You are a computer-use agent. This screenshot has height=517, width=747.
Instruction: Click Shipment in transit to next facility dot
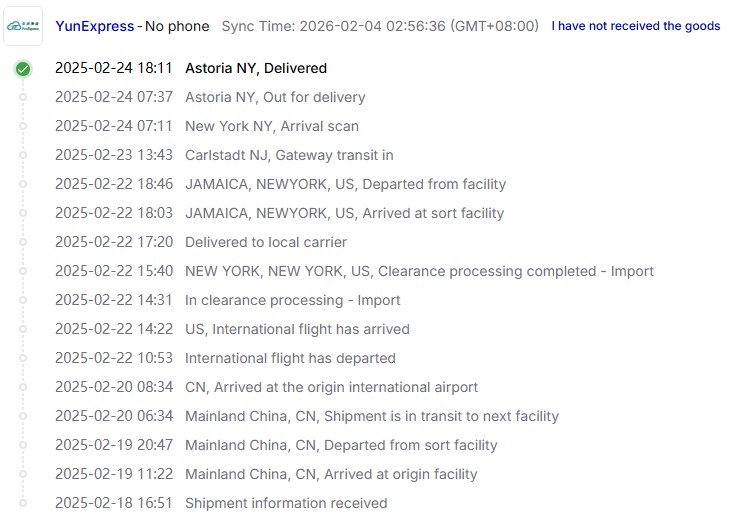pos(23,417)
